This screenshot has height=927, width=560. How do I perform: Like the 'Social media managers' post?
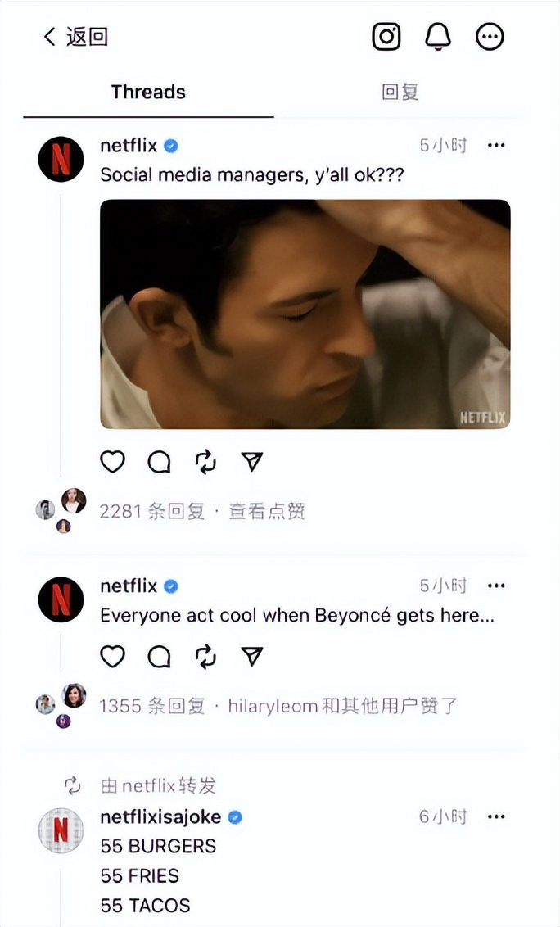point(112,462)
